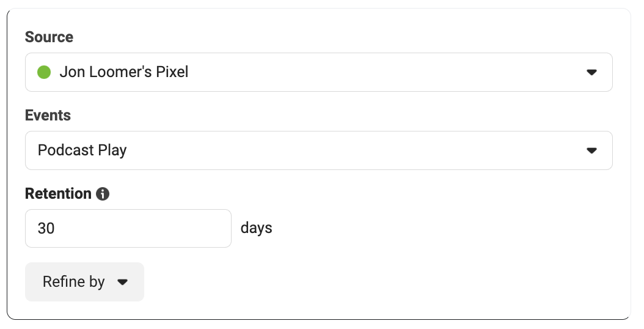Click the arrow beside Refine by

[122, 282]
